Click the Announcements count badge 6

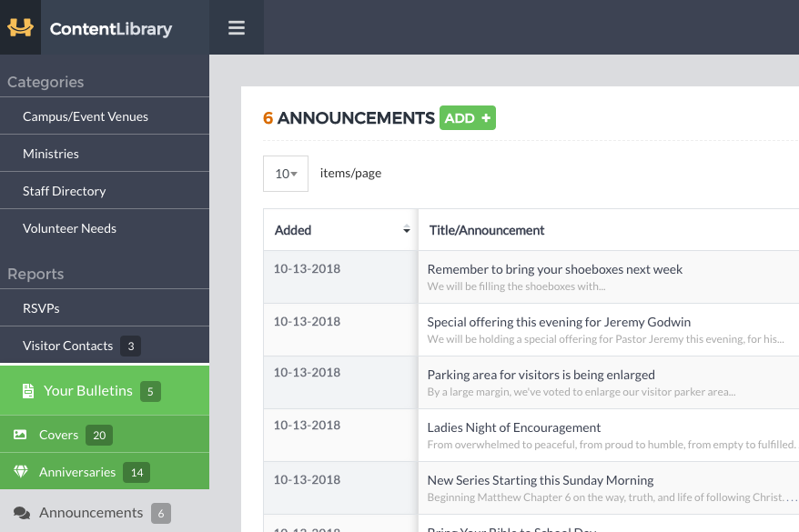pyautogui.click(x=160, y=513)
